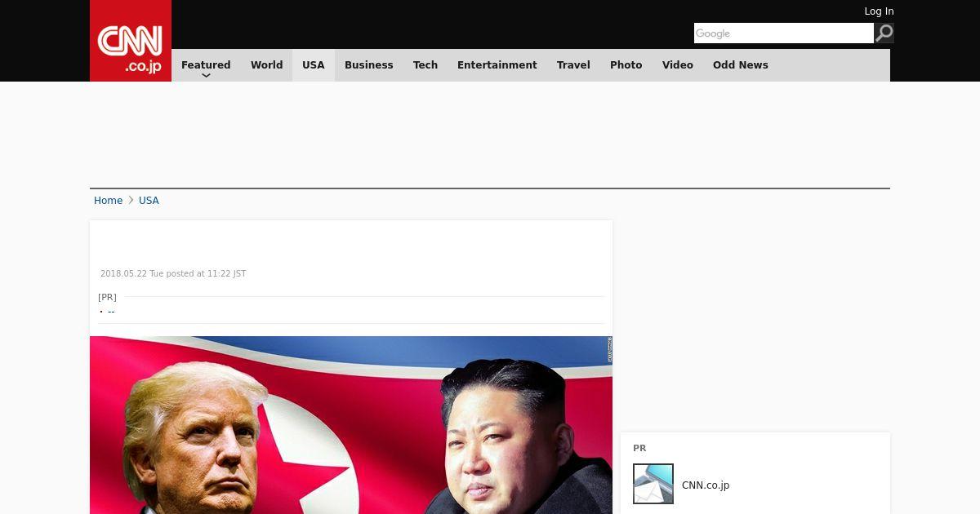Open the Odd News section

(x=741, y=65)
